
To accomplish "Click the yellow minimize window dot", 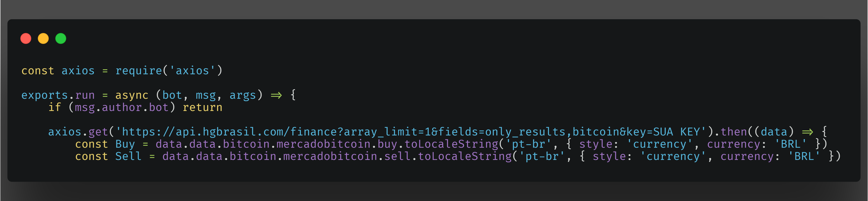I will tap(43, 39).
